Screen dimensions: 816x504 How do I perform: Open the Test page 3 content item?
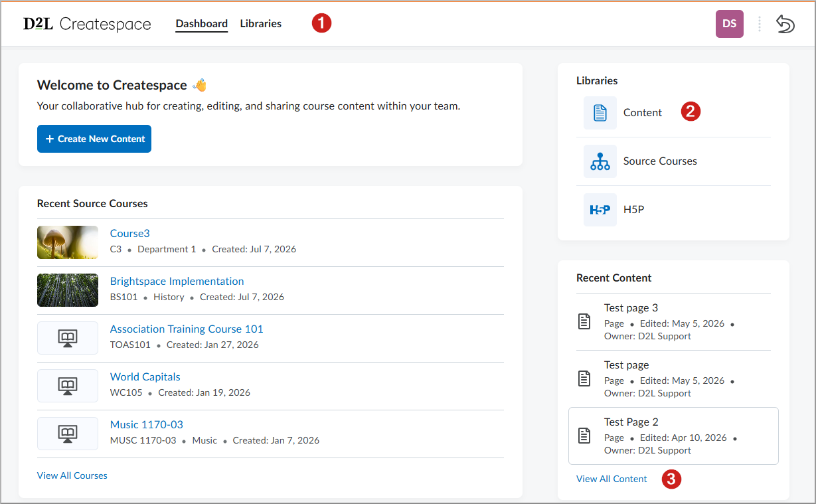(673, 322)
